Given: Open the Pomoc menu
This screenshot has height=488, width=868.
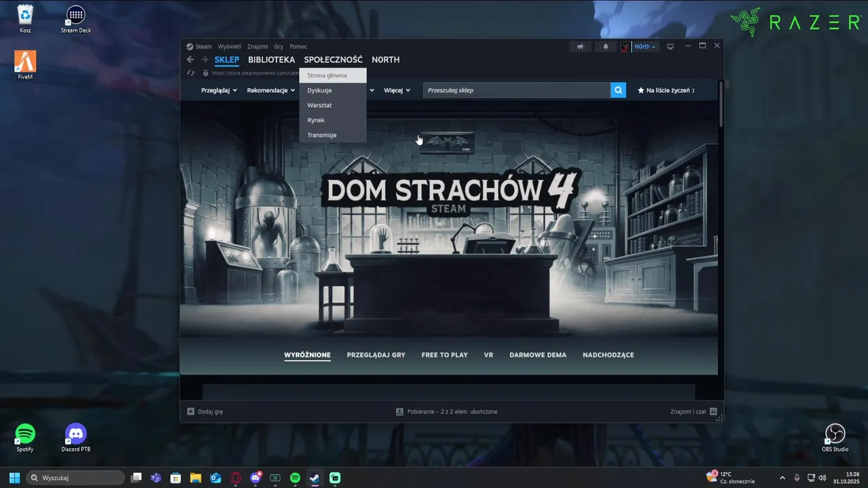Looking at the screenshot, I should tap(298, 47).
